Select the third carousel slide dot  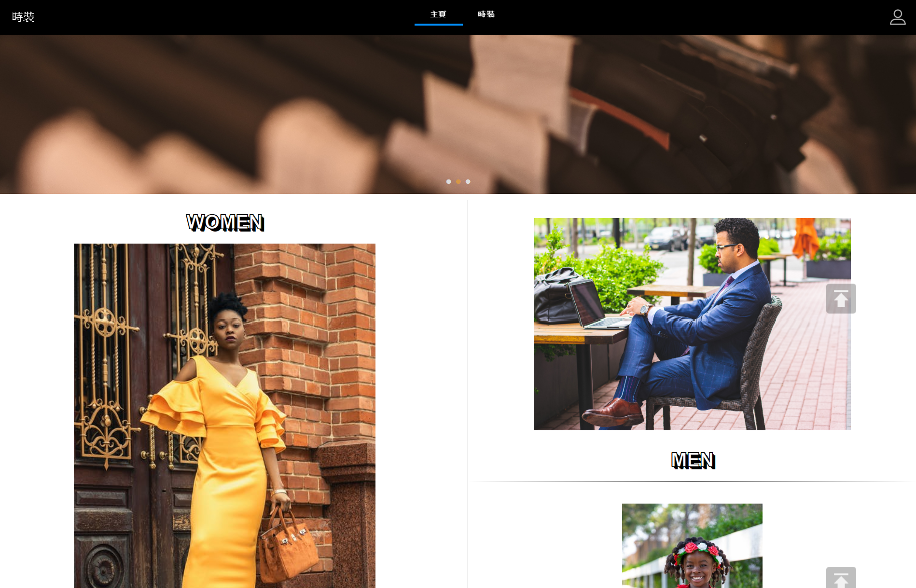(468, 182)
